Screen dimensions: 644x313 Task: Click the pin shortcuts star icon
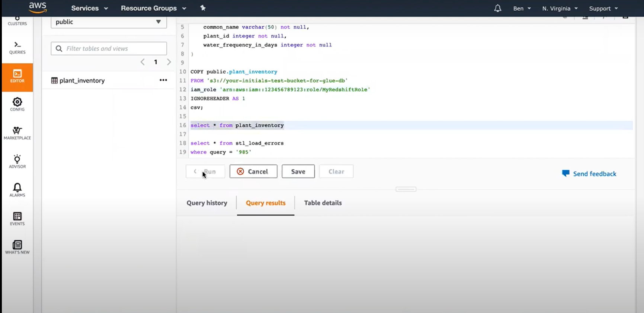203,8
